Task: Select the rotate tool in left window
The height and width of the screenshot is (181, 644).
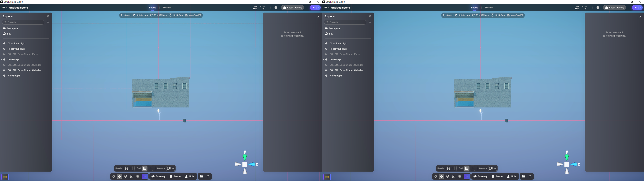Action: tap(126, 176)
